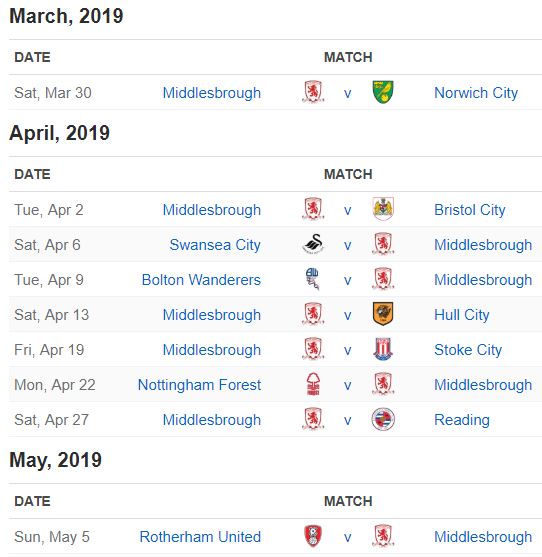Open the Nottingham Forest team link
The height and width of the screenshot is (557, 542).
200,385
